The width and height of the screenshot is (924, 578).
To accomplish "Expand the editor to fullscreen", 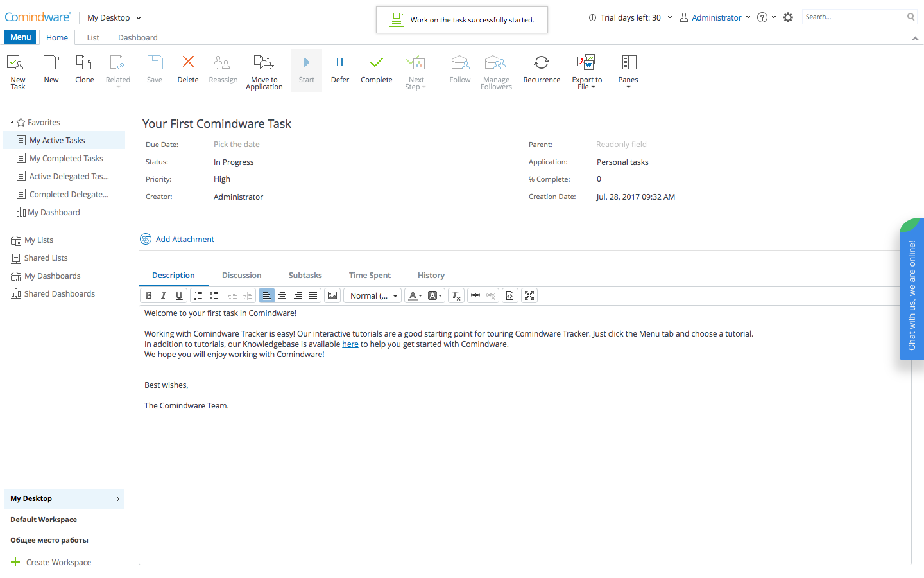I will click(529, 295).
